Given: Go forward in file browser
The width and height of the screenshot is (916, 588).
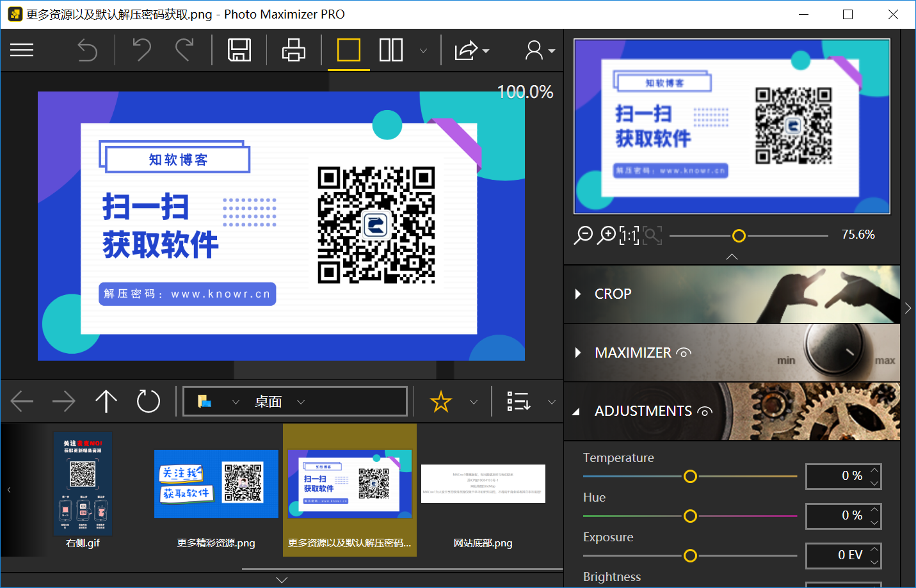Looking at the screenshot, I should click(x=64, y=402).
